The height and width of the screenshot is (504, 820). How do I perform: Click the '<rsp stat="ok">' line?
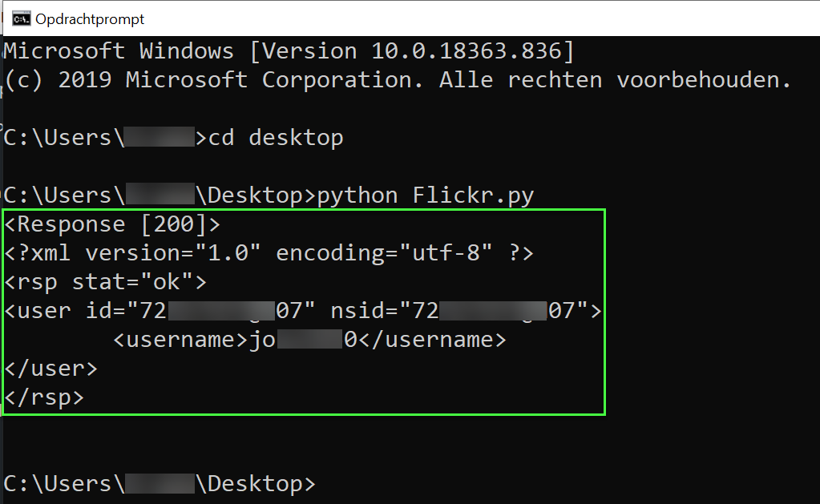tap(104, 281)
